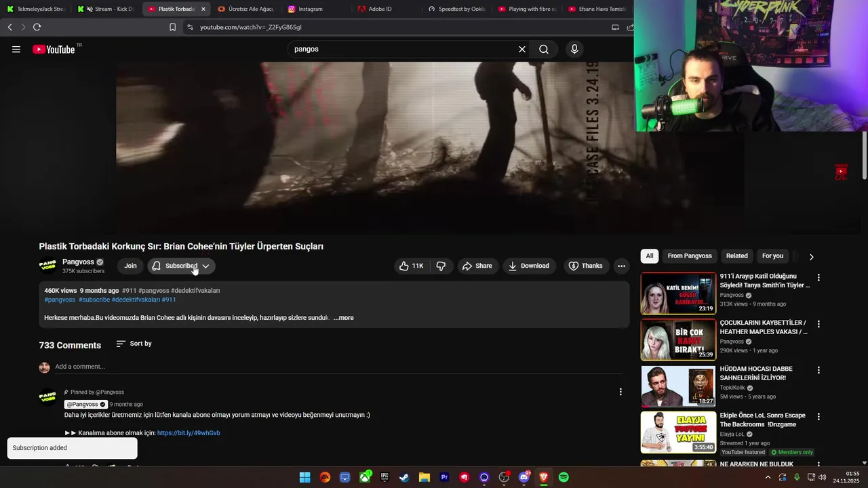Click the Download button
Image resolution: width=868 pixels, height=488 pixels.
(x=530, y=266)
